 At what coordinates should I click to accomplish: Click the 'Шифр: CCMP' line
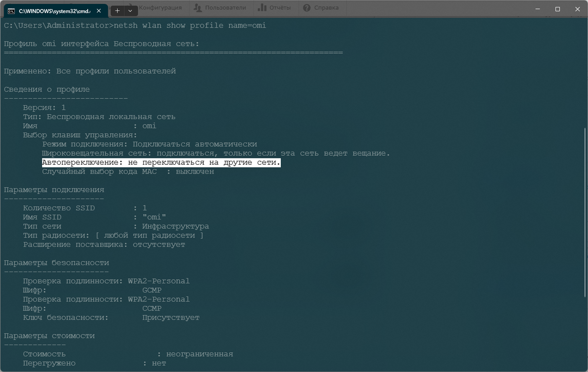(92, 309)
